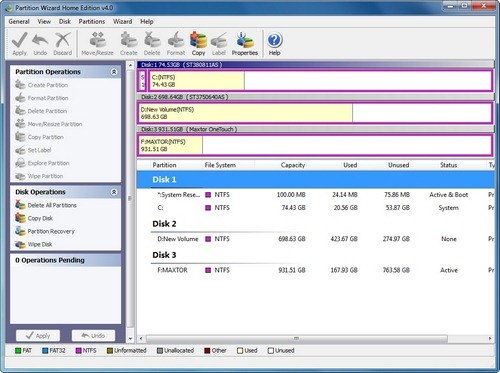Image resolution: width=500 pixels, height=373 pixels.
Task: Sort by the Used column header
Action: (x=350, y=165)
